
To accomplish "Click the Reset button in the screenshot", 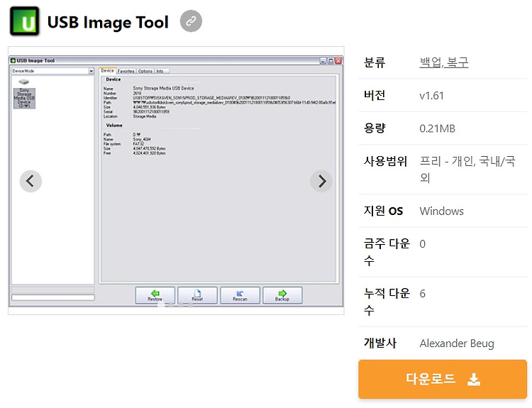I will point(197,295).
